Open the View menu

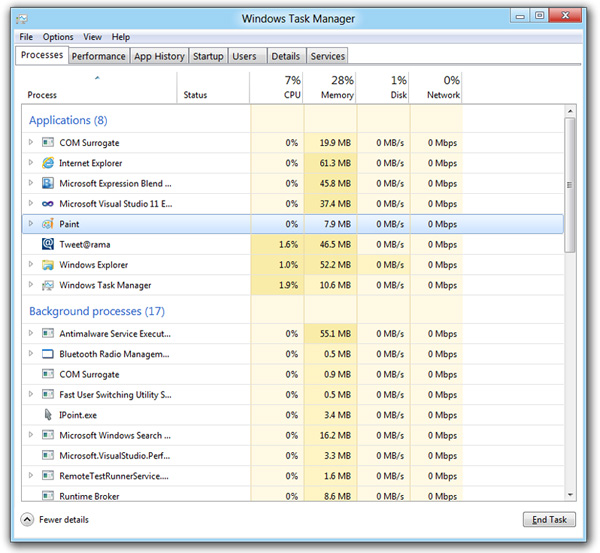(93, 37)
